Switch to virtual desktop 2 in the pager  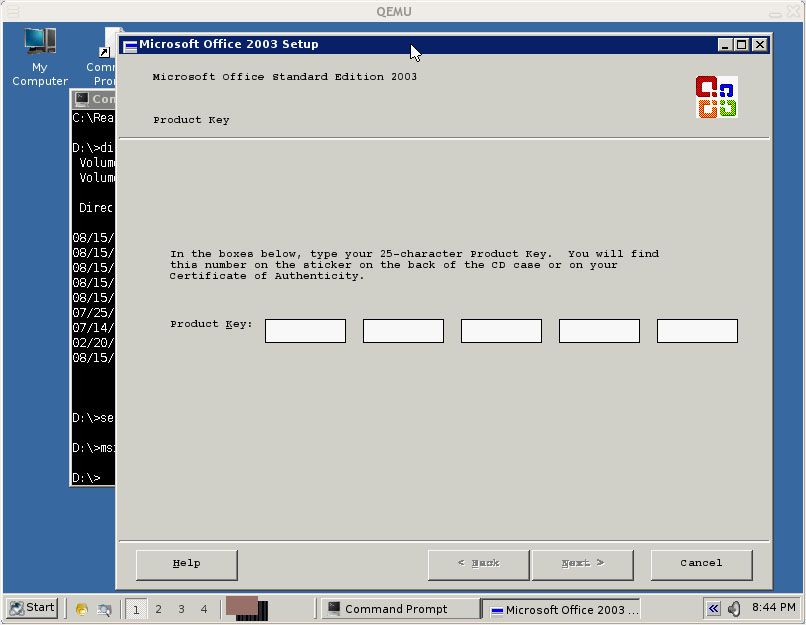pyautogui.click(x=157, y=608)
